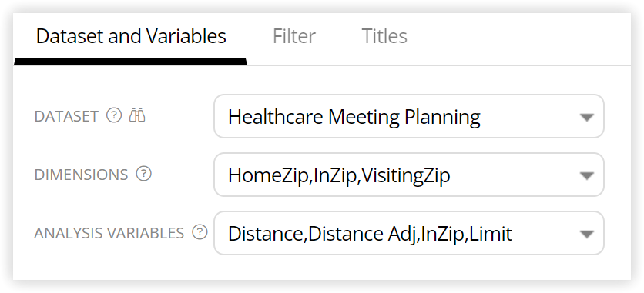Click Distance Adj in the analysis variables field
644x293 pixels.
(362, 234)
